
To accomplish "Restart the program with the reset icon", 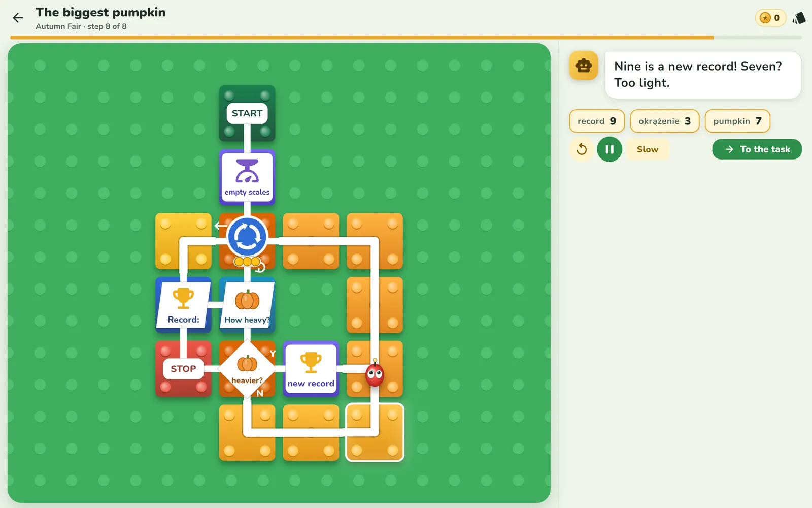I will tap(582, 149).
